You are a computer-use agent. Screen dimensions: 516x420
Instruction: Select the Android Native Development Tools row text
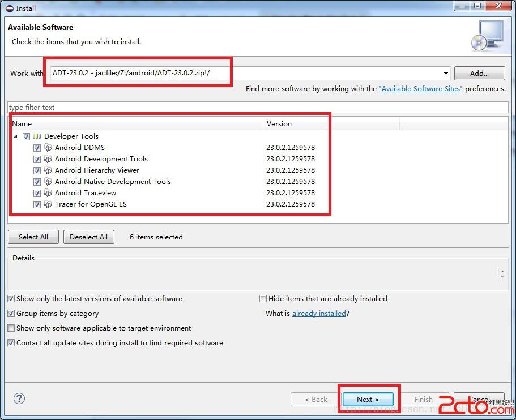(x=113, y=182)
